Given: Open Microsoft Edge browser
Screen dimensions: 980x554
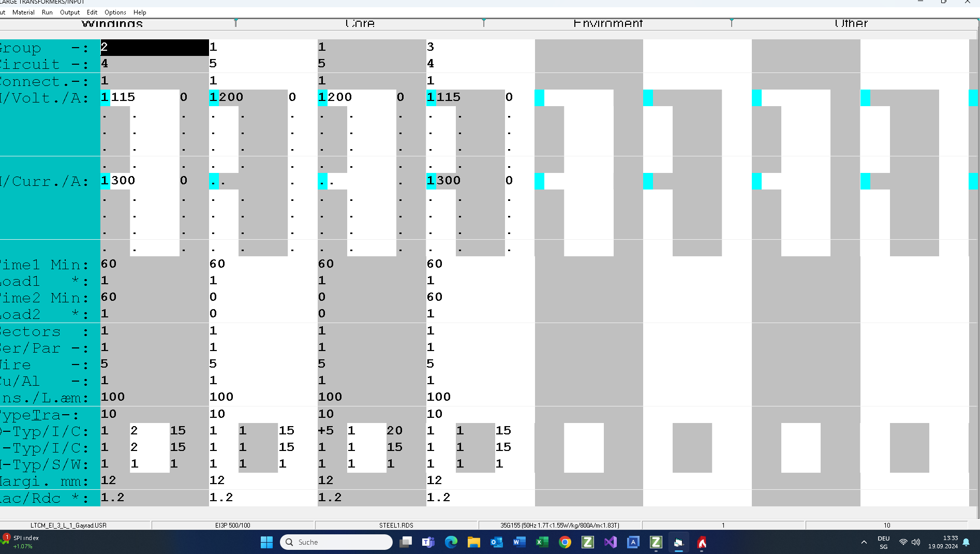Looking at the screenshot, I should pos(451,542).
